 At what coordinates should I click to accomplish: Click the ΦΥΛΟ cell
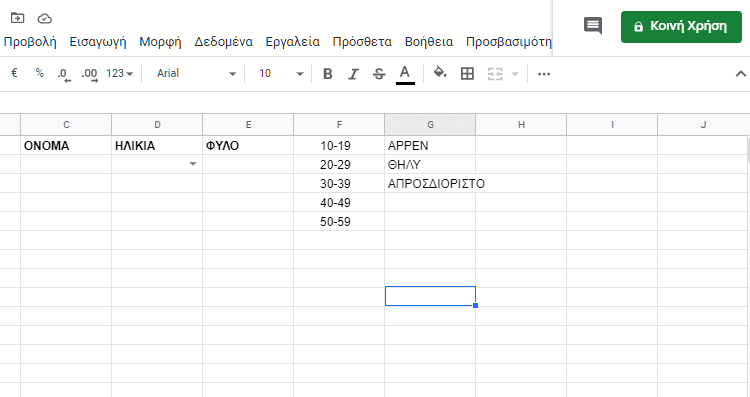[248, 145]
